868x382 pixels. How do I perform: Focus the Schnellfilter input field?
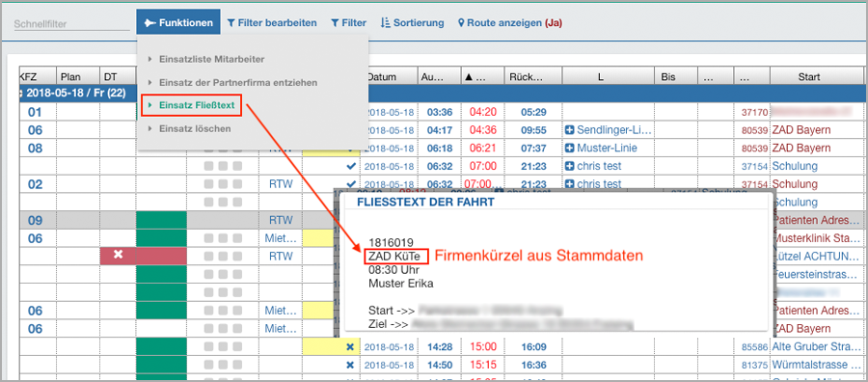(70, 24)
